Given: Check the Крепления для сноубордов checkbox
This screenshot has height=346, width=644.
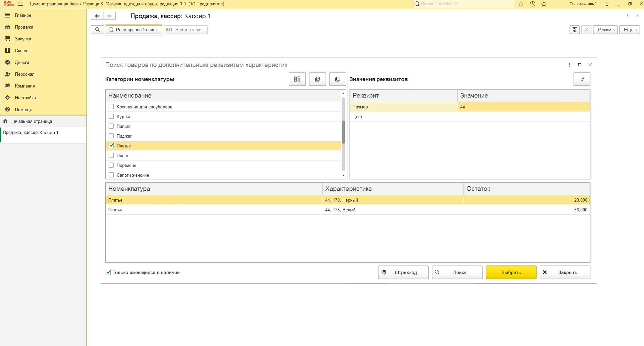Looking at the screenshot, I should (111, 107).
